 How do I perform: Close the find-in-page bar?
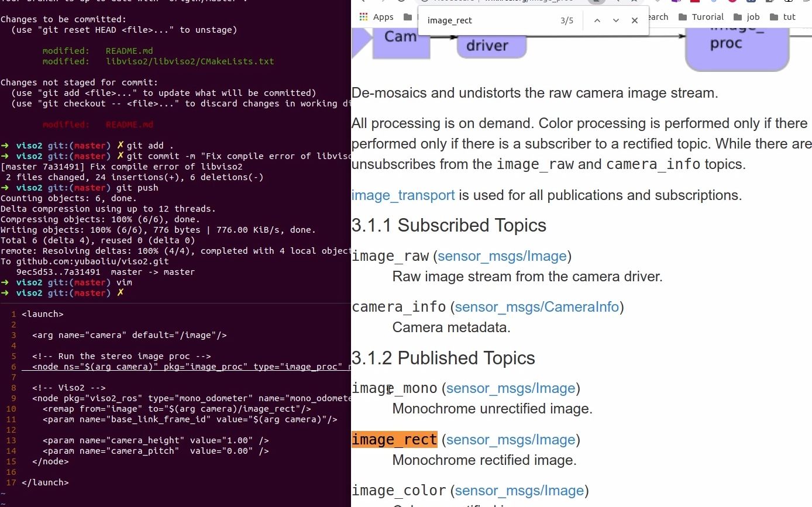click(634, 20)
